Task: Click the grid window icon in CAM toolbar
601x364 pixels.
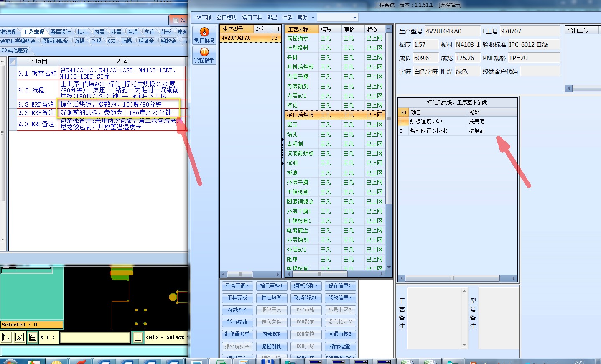Action: pyautogui.click(x=33, y=337)
